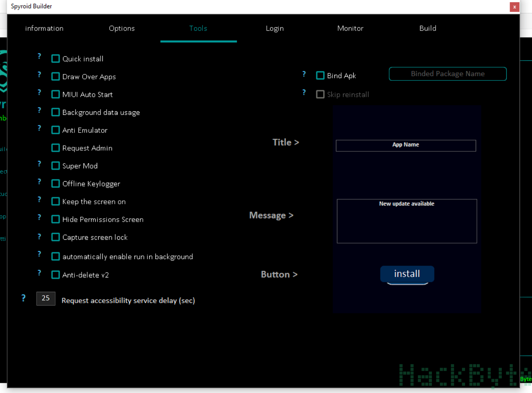View help for Anti Emulator option
The height and width of the screenshot is (393, 532).
39,128
